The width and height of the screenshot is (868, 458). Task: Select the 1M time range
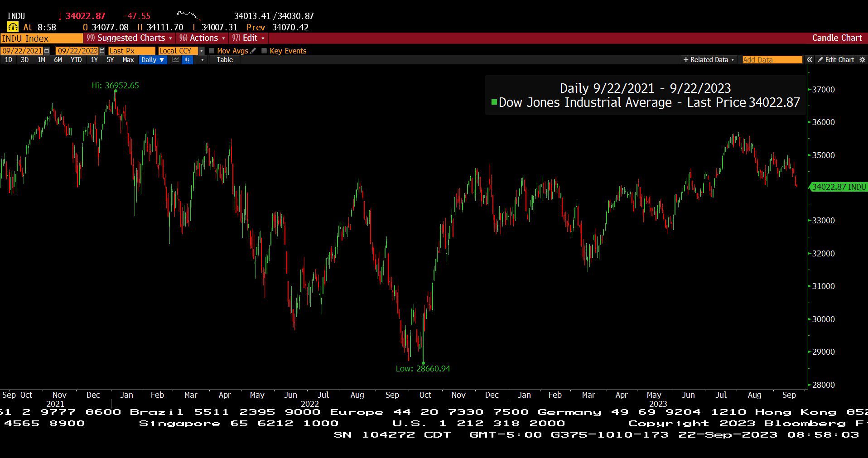(x=41, y=60)
